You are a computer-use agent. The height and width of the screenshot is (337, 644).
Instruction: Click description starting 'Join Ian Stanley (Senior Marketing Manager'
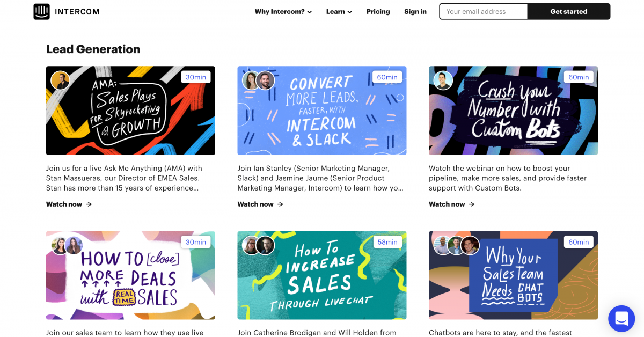pyautogui.click(x=320, y=178)
